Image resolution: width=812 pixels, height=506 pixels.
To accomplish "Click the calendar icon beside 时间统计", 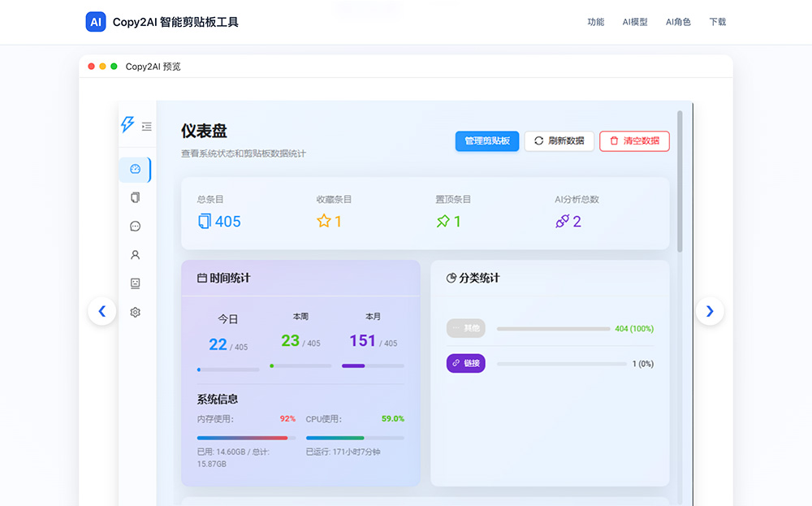I will click(202, 279).
